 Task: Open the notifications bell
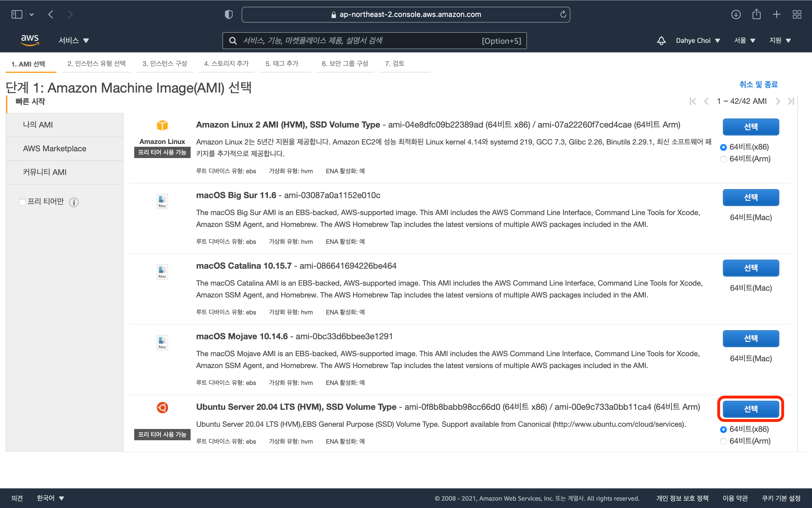pyautogui.click(x=661, y=41)
